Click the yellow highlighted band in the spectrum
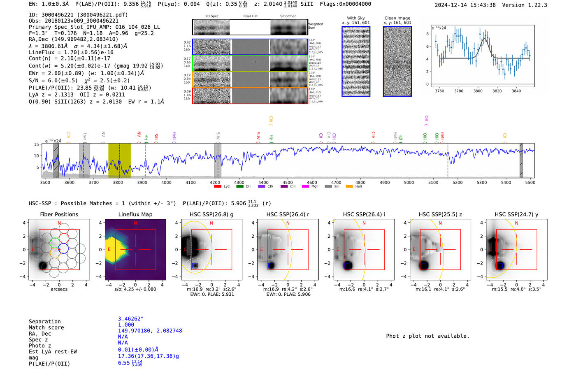This screenshot has height=392, width=576. (119, 160)
